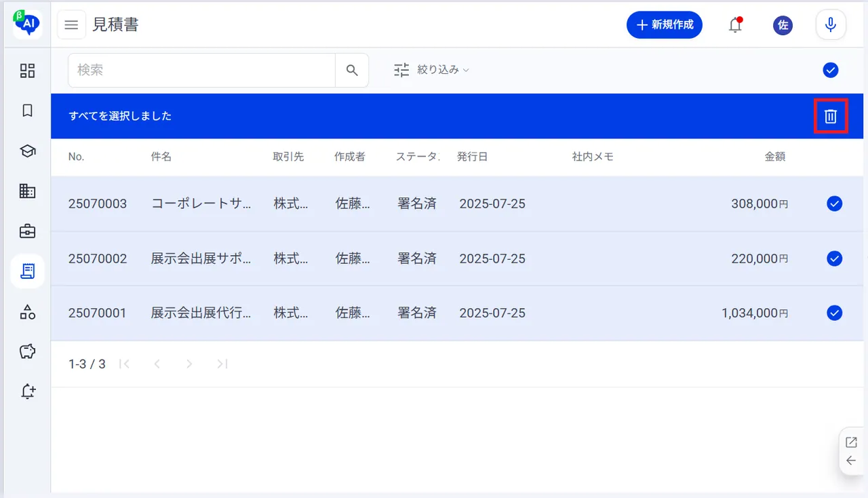Open the add-notification bell icon in sidebar
Screen dimensions: 868x498
pyautogui.click(x=27, y=391)
